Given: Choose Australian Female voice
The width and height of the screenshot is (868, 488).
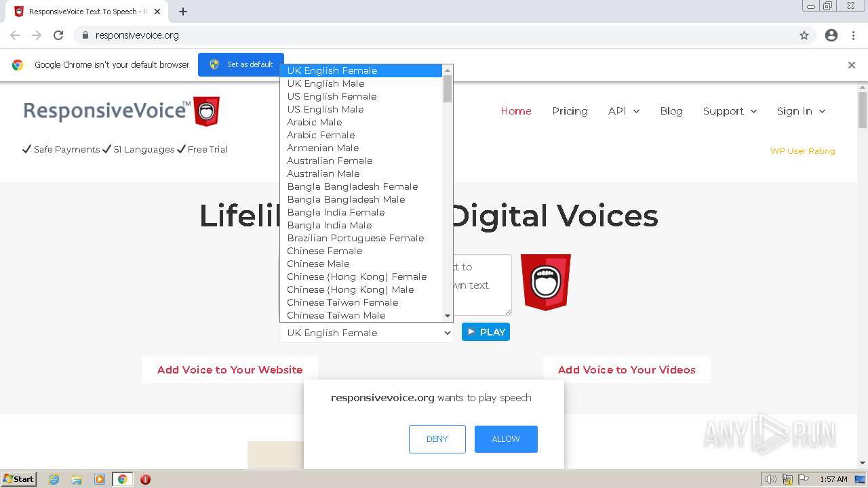Looking at the screenshot, I should [x=361, y=161].
